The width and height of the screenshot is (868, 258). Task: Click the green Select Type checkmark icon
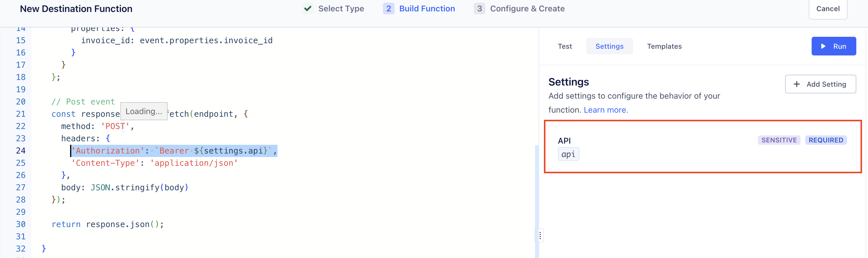click(x=308, y=8)
